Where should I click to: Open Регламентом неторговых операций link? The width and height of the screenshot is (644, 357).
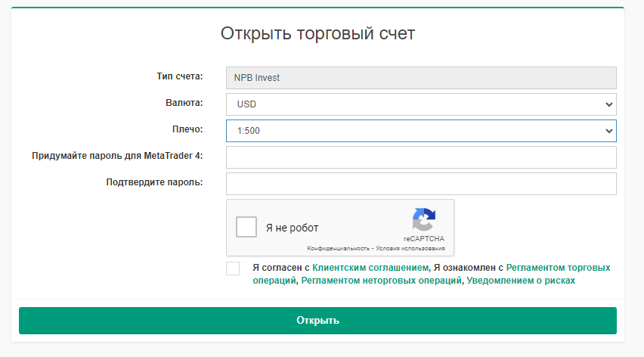381,281
